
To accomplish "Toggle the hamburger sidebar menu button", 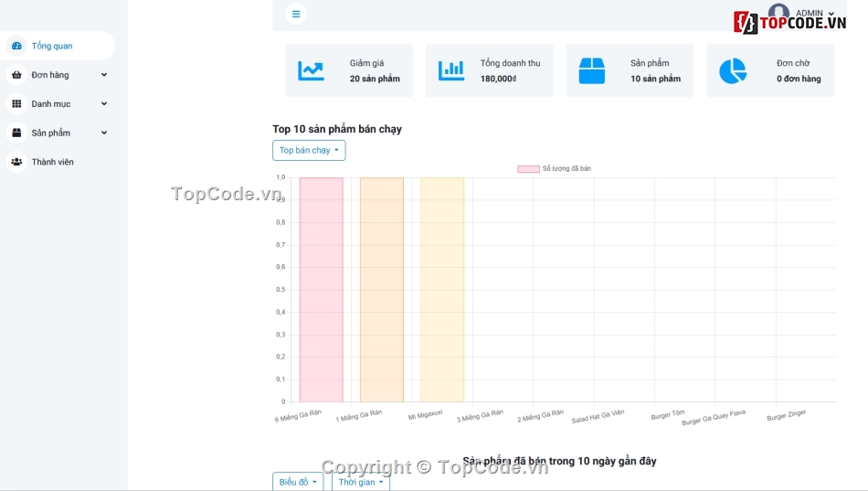I will (x=296, y=14).
